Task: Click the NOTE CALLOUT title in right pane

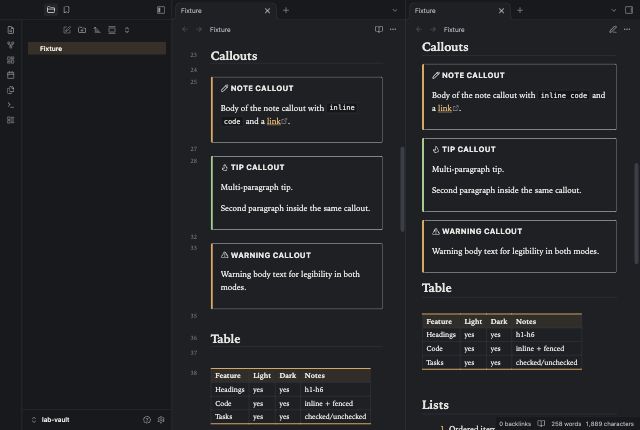Action: pos(473,75)
